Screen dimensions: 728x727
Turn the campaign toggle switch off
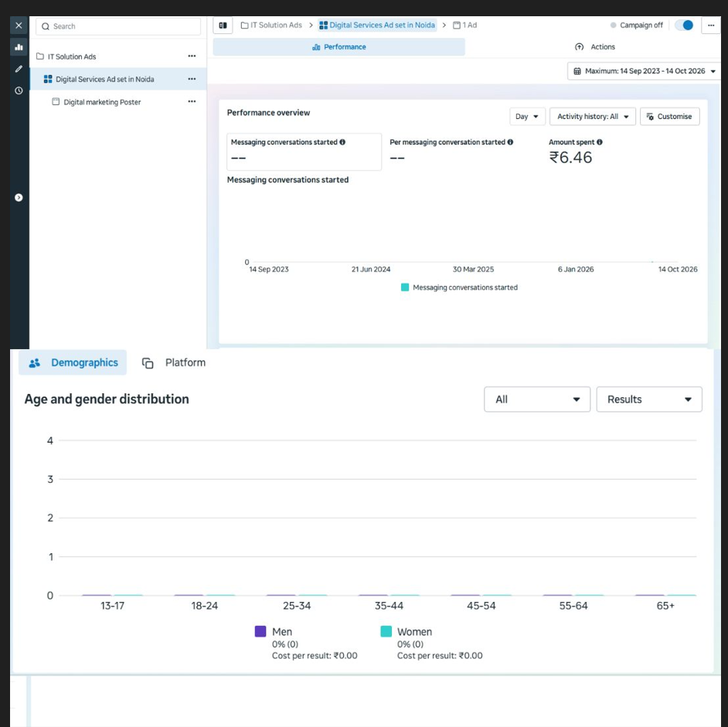point(685,25)
